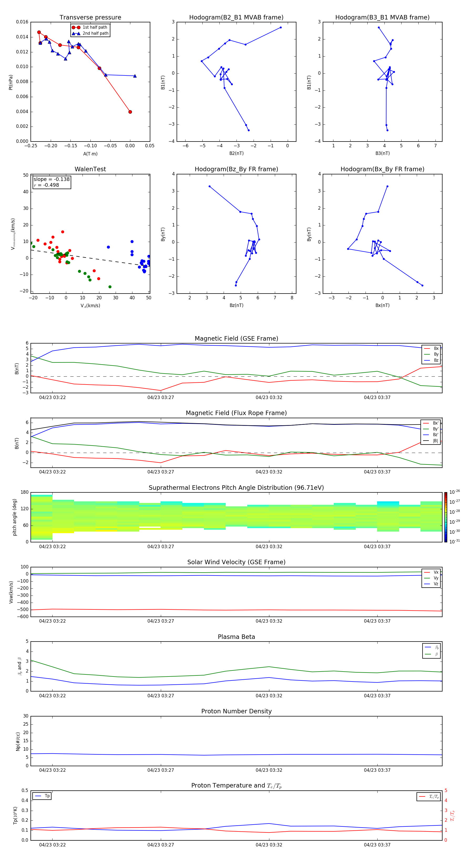The image size is (473, 868).
Task: Click the "Magnetic Field (GSE Frame)" title
Action: [x=236, y=339]
